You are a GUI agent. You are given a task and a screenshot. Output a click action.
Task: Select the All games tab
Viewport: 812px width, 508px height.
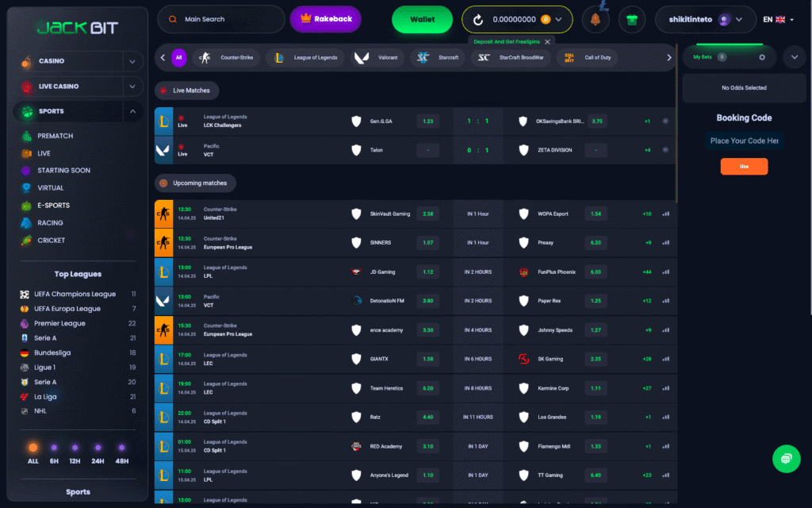point(178,57)
